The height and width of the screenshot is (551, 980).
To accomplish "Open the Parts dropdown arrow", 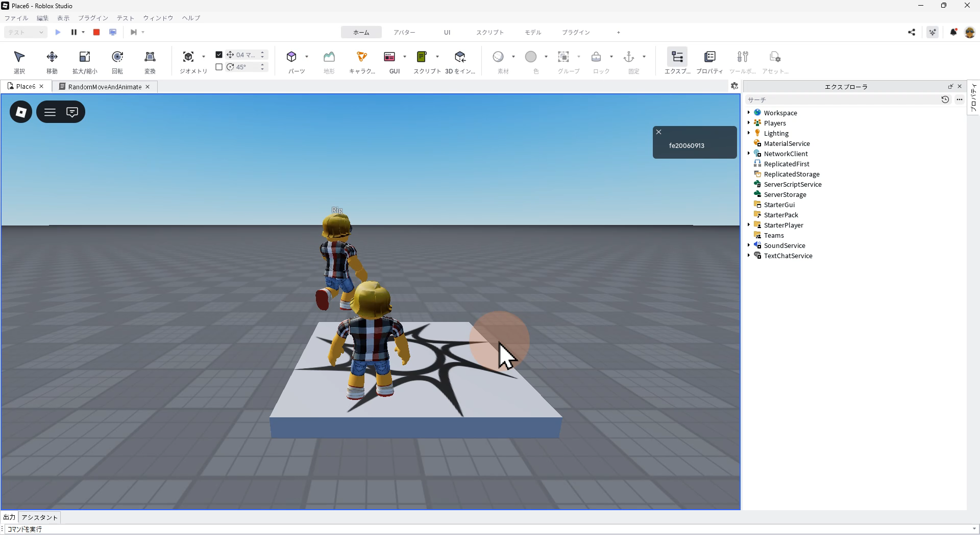I will pyautogui.click(x=307, y=57).
